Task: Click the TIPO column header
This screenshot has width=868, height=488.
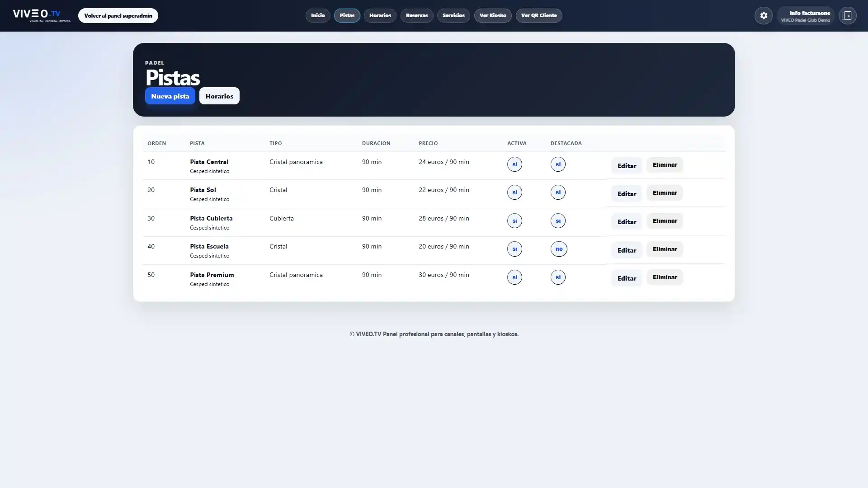Action: pyautogui.click(x=275, y=143)
